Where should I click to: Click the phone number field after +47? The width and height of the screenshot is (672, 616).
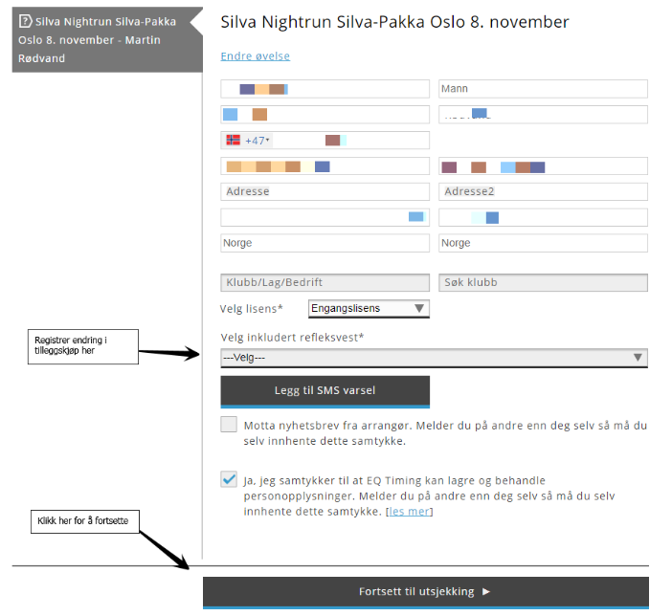click(350, 140)
